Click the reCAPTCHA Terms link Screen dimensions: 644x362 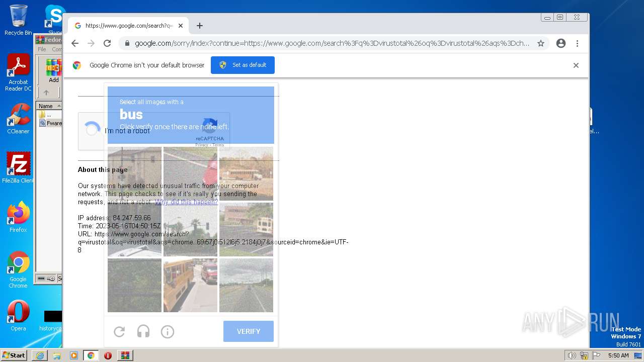point(218,145)
